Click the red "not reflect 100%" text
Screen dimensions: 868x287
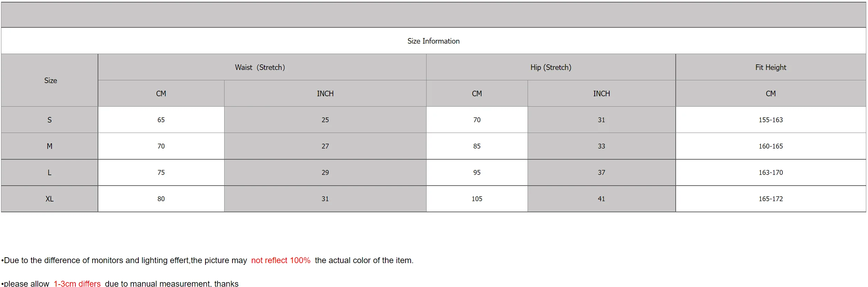point(281,260)
